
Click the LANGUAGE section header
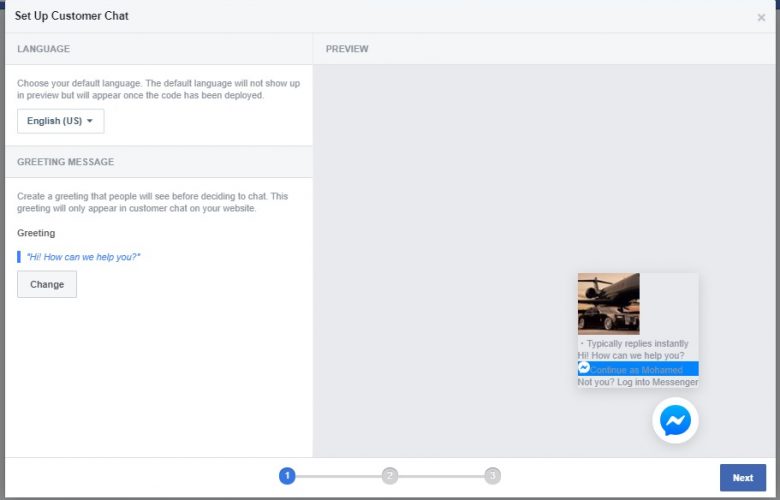(44, 49)
